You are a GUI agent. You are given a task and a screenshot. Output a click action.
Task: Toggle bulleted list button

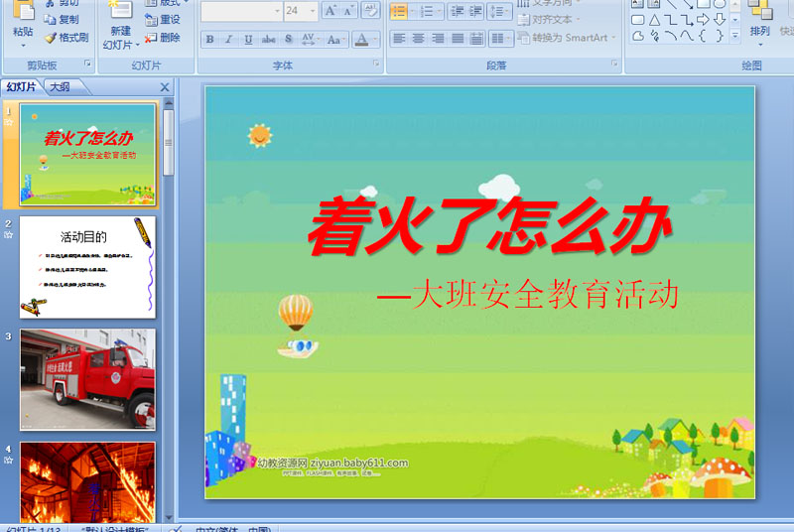[399, 11]
